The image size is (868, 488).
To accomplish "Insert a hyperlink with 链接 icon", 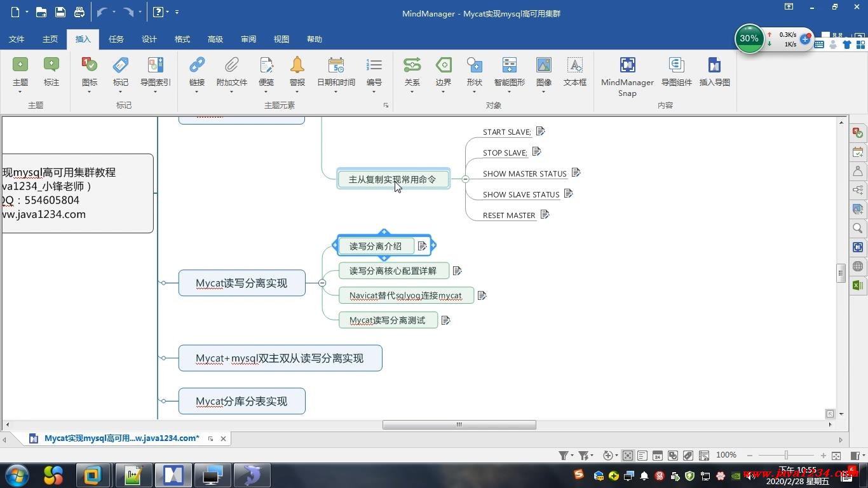I will [197, 65].
